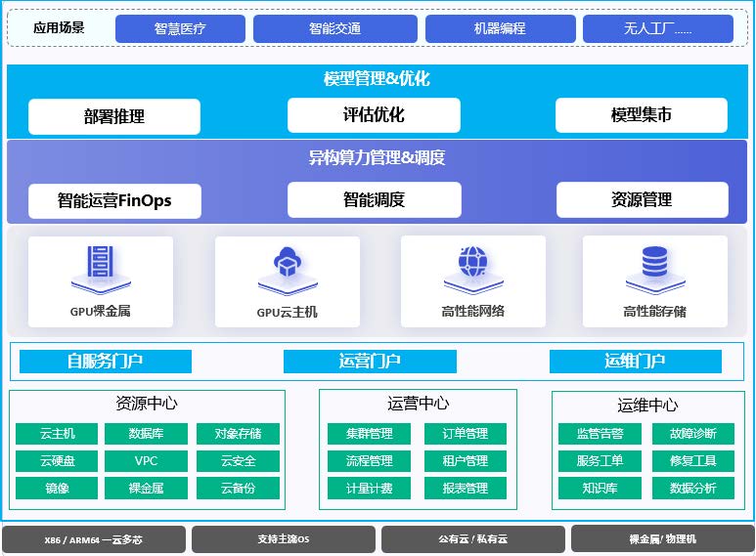Select the 智能交通 scenario button

335,29
